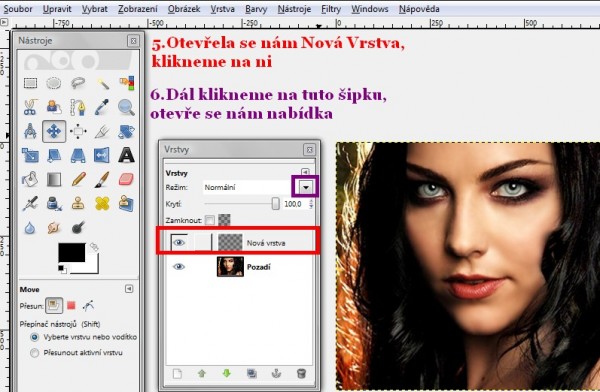Select the Measure compass tool
This screenshot has height=392, width=600.
point(30,131)
